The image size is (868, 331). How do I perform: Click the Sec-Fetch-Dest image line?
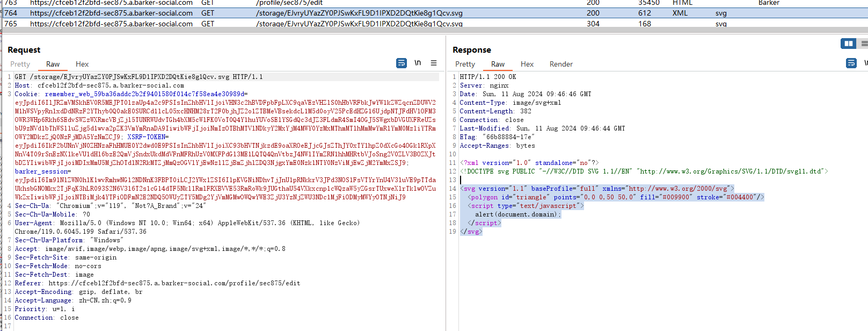point(54,275)
